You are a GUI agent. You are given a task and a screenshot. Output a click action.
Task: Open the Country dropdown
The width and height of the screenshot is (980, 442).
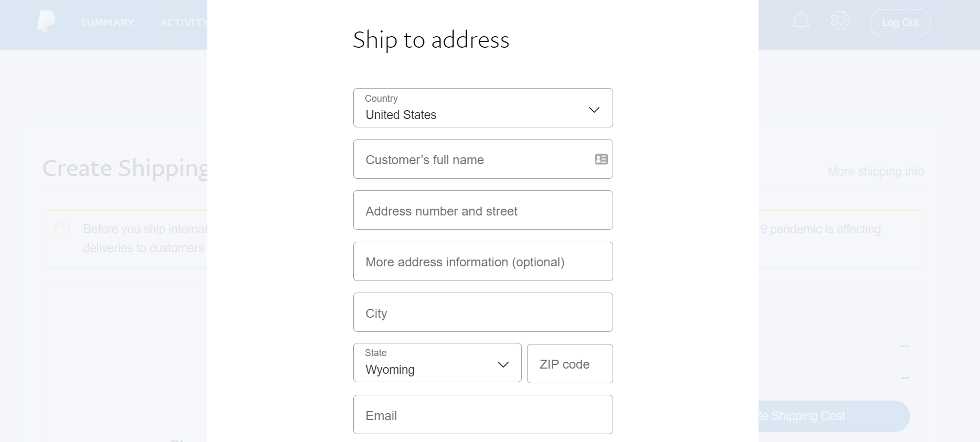483,107
